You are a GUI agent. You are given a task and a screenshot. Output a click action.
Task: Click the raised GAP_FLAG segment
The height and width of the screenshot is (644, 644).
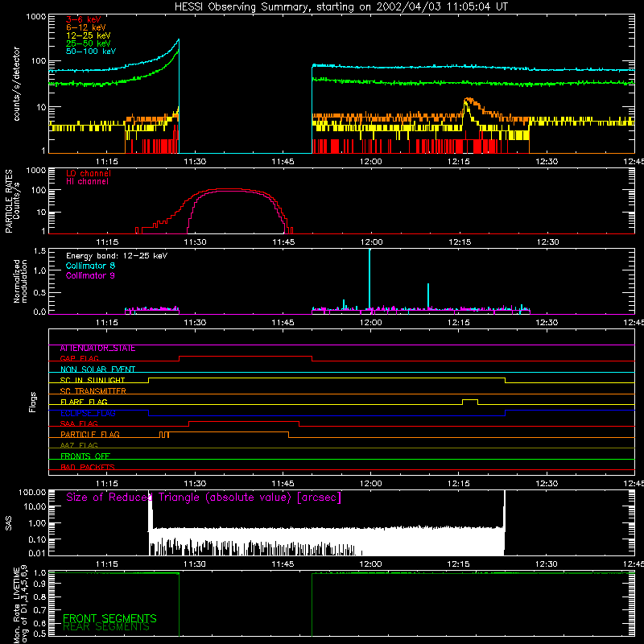[x=246, y=357]
